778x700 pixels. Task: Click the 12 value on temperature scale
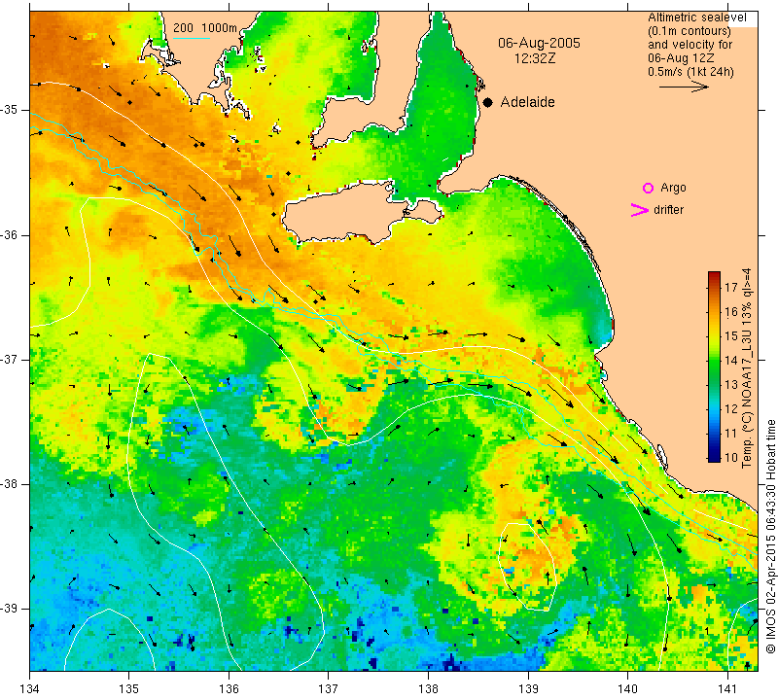coord(731,408)
